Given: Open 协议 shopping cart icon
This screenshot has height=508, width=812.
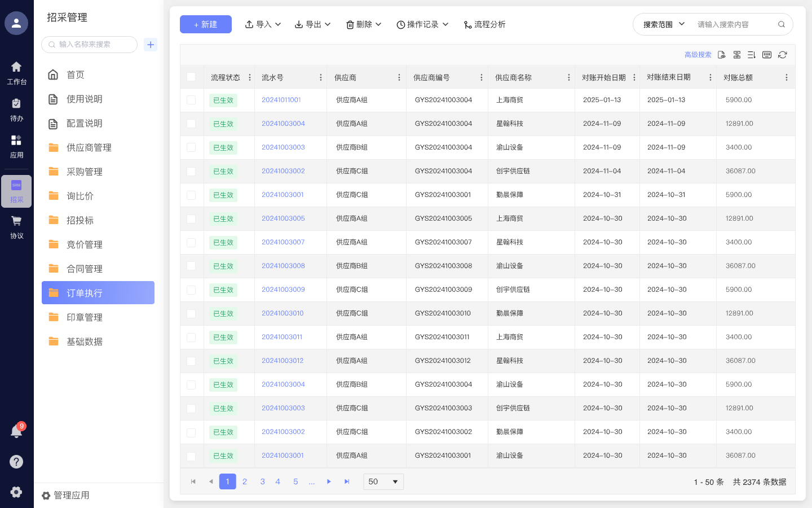Looking at the screenshot, I should (16, 221).
